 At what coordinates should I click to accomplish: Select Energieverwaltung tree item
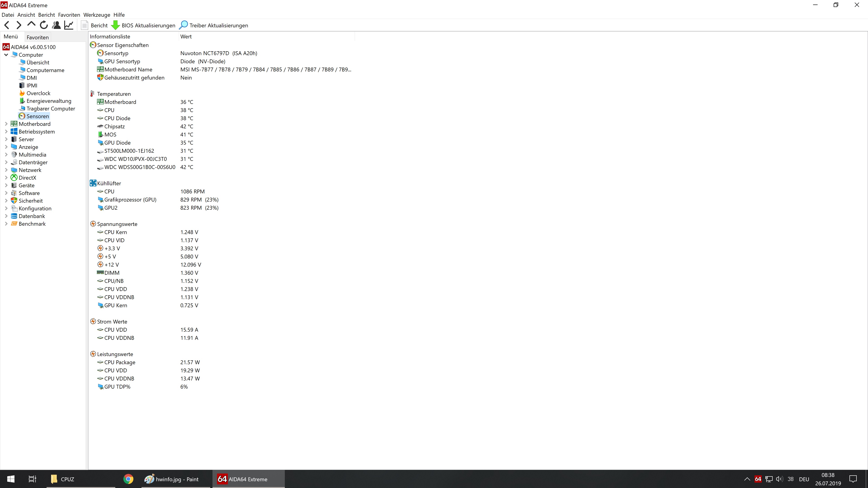pos(49,101)
